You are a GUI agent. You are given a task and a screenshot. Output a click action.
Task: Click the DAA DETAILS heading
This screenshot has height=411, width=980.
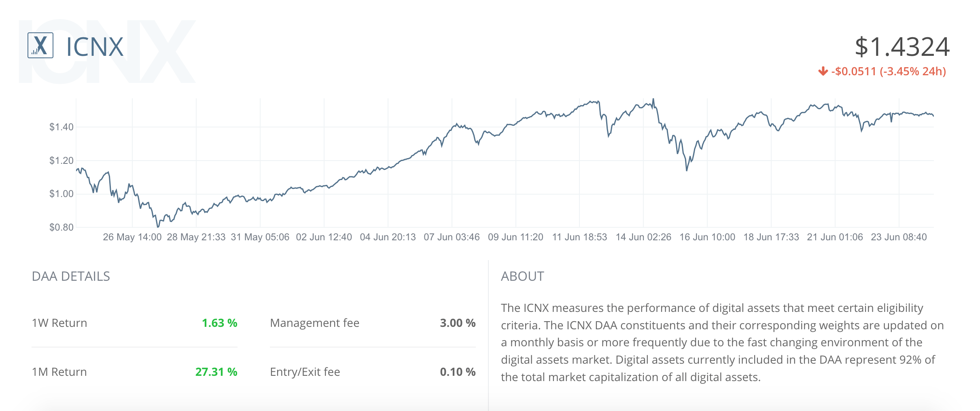pyautogui.click(x=71, y=276)
